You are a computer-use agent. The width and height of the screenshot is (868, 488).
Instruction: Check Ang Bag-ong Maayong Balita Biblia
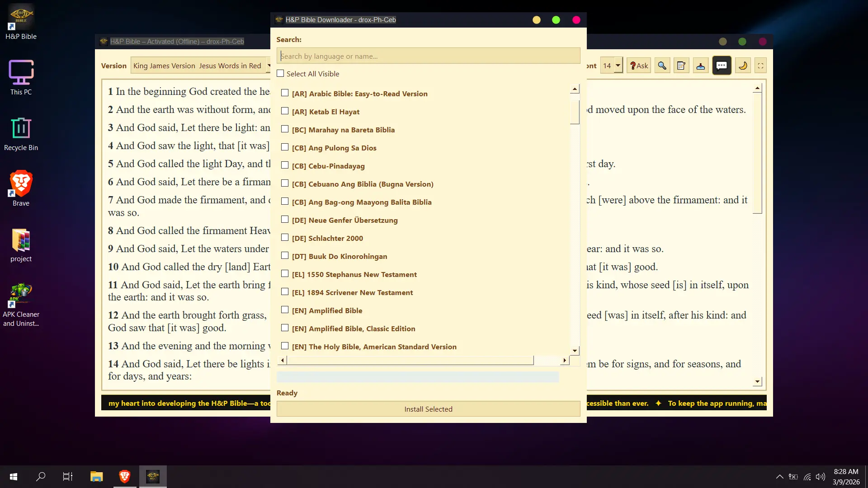(285, 202)
